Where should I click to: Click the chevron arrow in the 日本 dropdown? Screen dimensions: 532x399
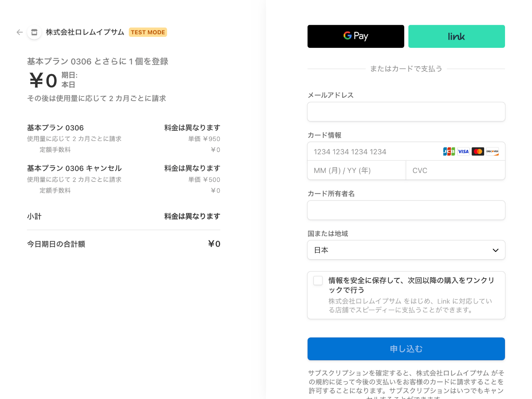tap(496, 250)
